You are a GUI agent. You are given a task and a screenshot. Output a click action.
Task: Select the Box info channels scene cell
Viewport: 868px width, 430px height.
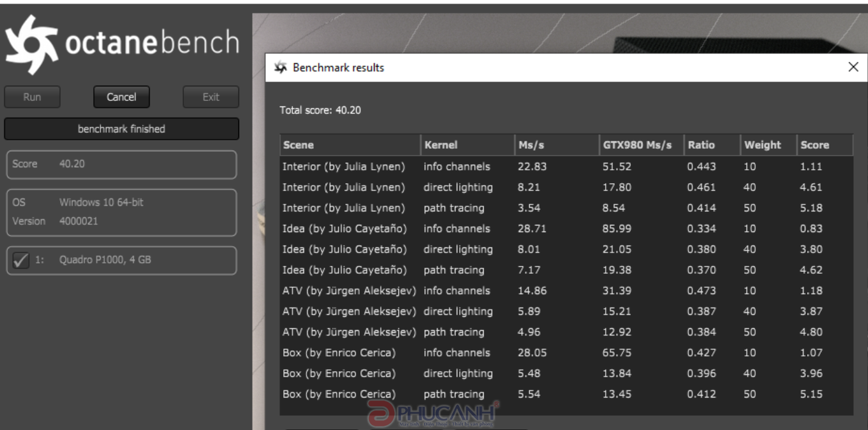(339, 353)
